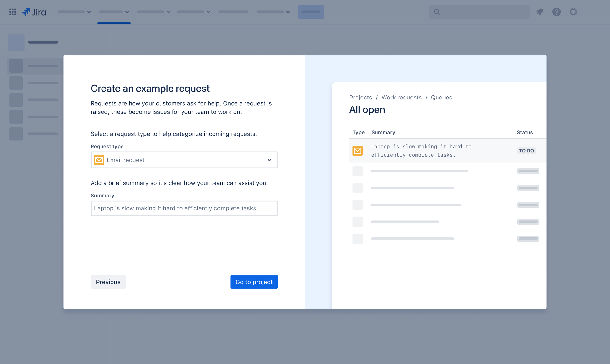Click the Go to project button
The height and width of the screenshot is (364, 610).
(254, 282)
